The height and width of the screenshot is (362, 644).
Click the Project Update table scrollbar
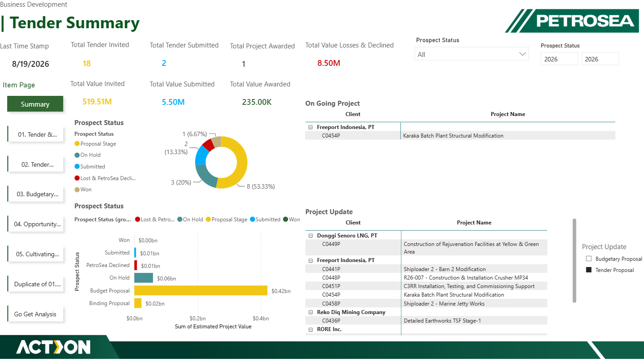tap(574, 260)
